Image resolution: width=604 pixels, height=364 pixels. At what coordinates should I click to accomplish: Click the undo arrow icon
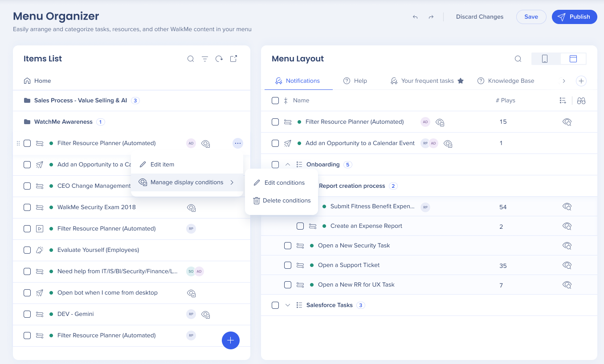point(415,17)
